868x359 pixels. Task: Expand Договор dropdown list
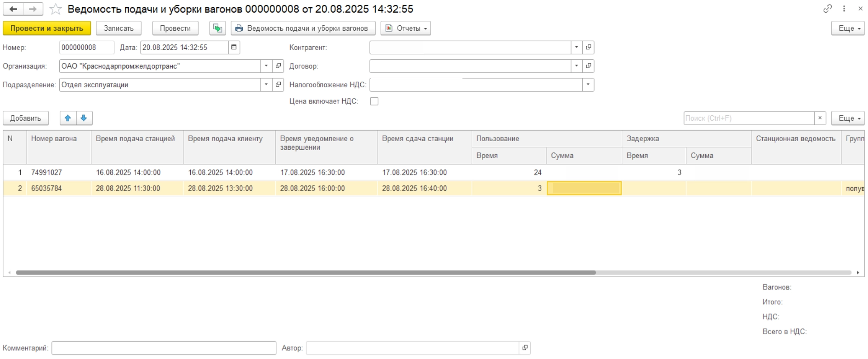(x=576, y=66)
